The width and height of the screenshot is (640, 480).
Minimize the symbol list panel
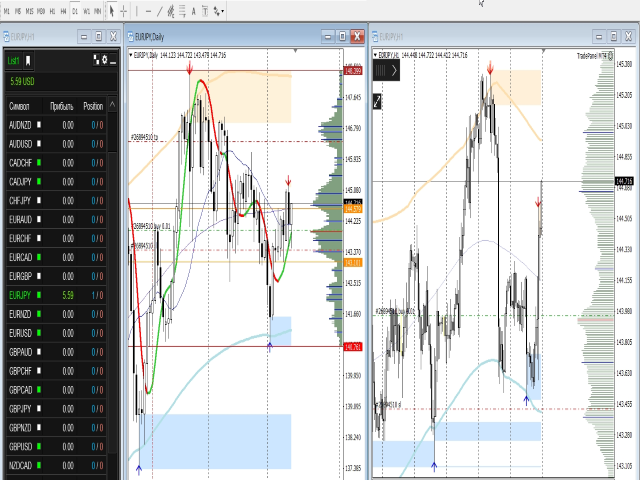point(113,61)
